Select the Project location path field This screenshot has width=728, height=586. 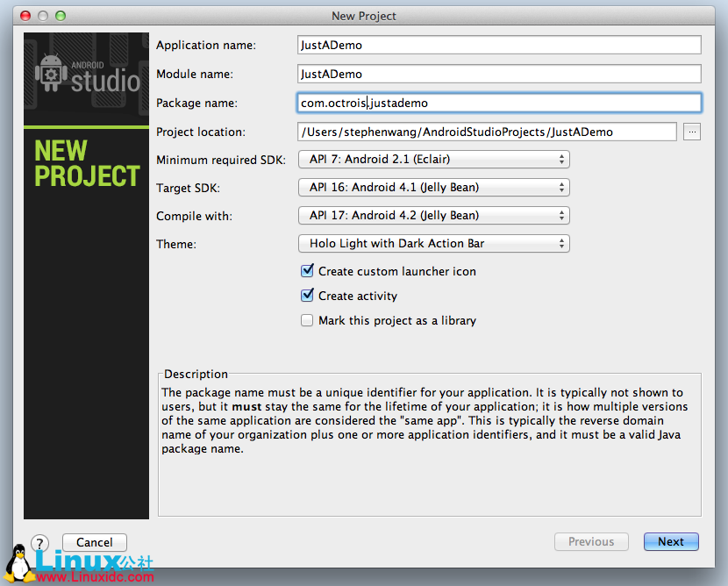coord(487,132)
